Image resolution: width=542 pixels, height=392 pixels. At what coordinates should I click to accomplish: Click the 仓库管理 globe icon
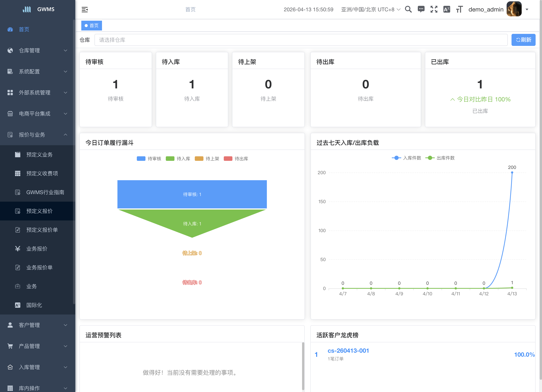point(10,50)
